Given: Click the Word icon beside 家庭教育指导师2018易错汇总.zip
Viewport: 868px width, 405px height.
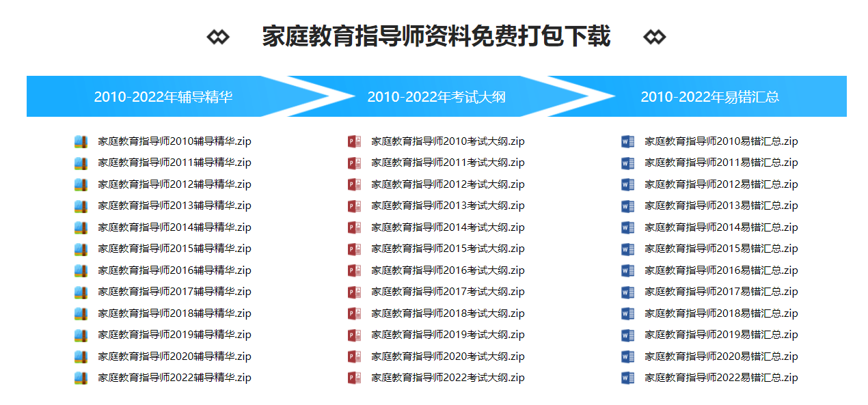Looking at the screenshot, I should coord(627,313).
